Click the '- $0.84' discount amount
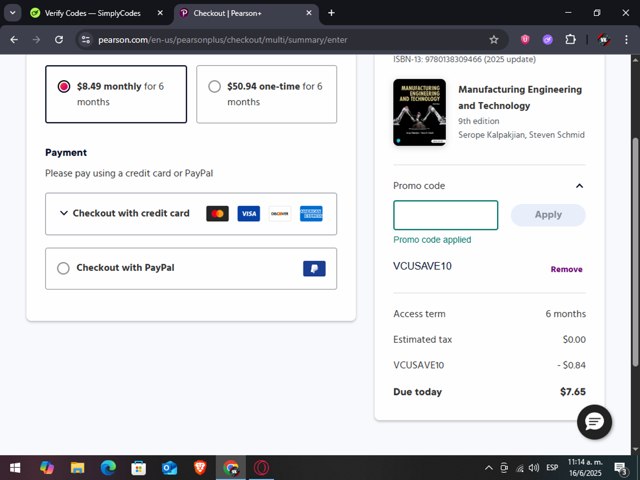Screen dimensions: 640x480 click(571, 365)
